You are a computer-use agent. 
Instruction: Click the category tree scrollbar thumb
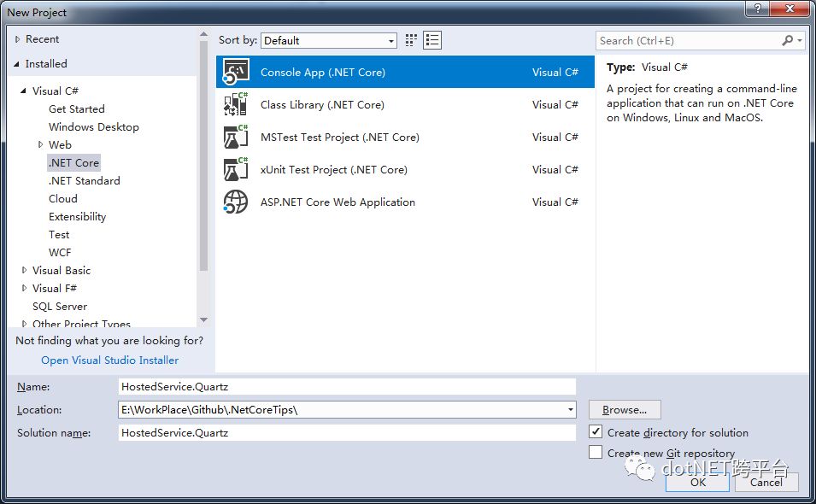[203, 155]
